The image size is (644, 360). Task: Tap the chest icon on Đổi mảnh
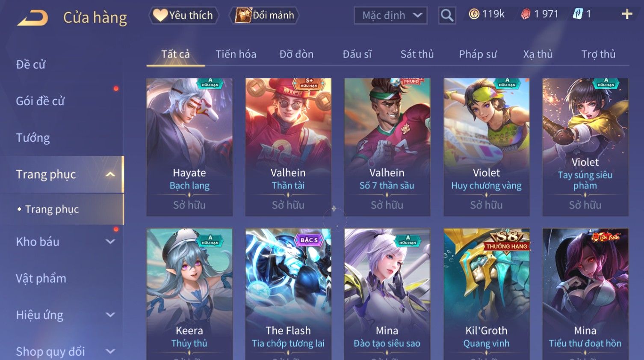pos(243,15)
